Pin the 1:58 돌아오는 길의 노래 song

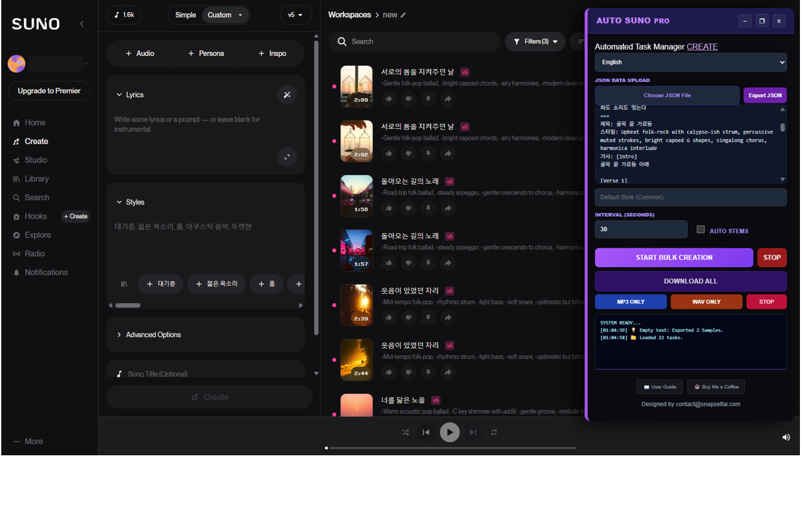coord(428,208)
